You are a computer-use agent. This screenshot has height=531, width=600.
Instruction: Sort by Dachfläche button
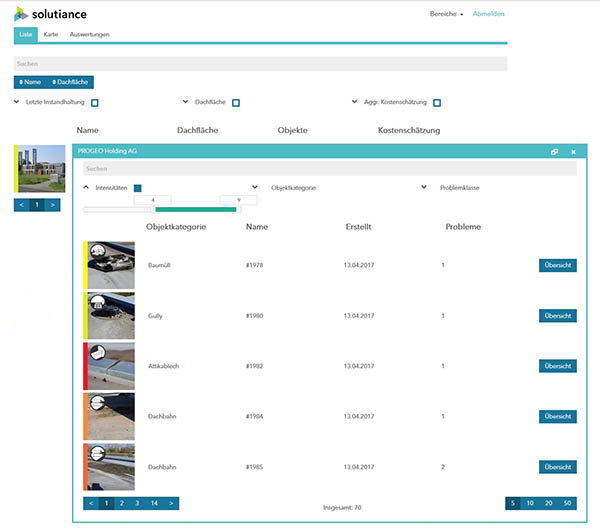[x=70, y=82]
